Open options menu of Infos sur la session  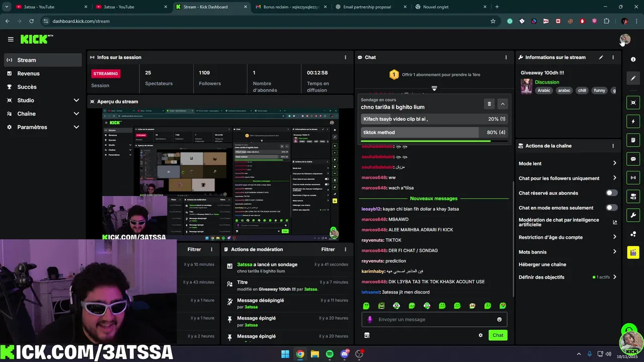tap(345, 57)
